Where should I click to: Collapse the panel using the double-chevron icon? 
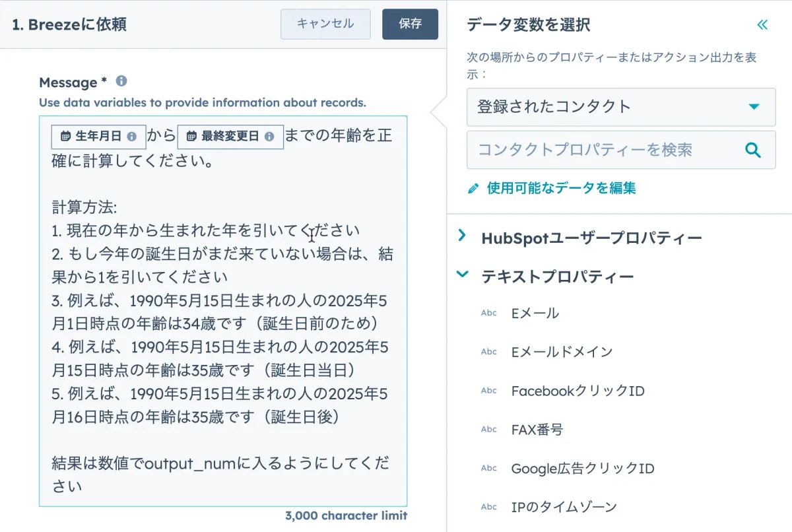pyautogui.click(x=762, y=24)
